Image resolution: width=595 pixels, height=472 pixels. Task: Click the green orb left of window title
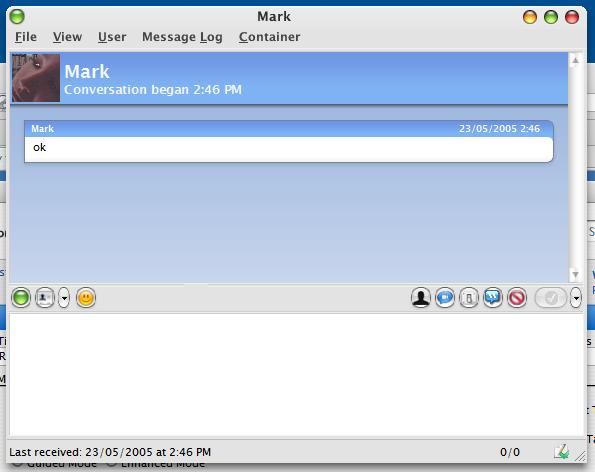point(17,16)
